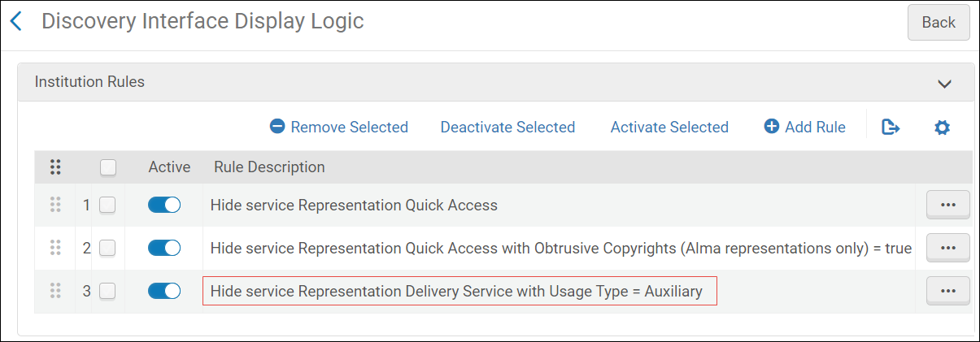
Task: Click the header column grid icon
Action: [55, 167]
